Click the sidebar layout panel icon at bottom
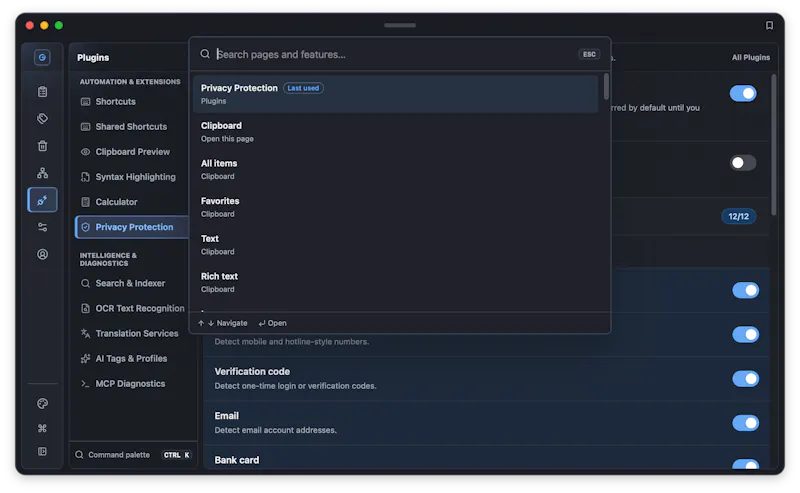 (42, 451)
